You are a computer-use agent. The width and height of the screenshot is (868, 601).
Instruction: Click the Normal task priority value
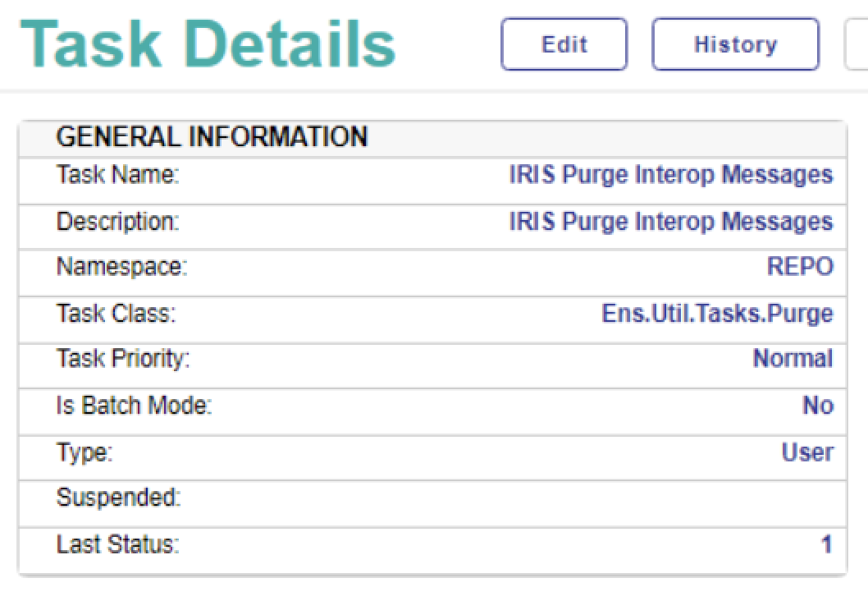tap(793, 359)
